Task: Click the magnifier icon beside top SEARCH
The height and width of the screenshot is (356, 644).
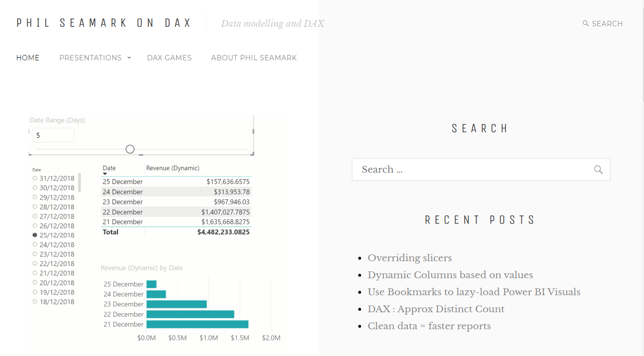Action: (x=586, y=23)
